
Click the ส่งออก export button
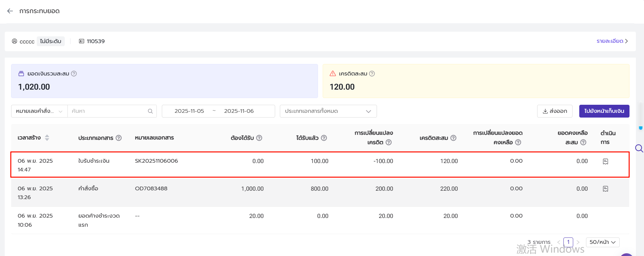[x=555, y=111]
